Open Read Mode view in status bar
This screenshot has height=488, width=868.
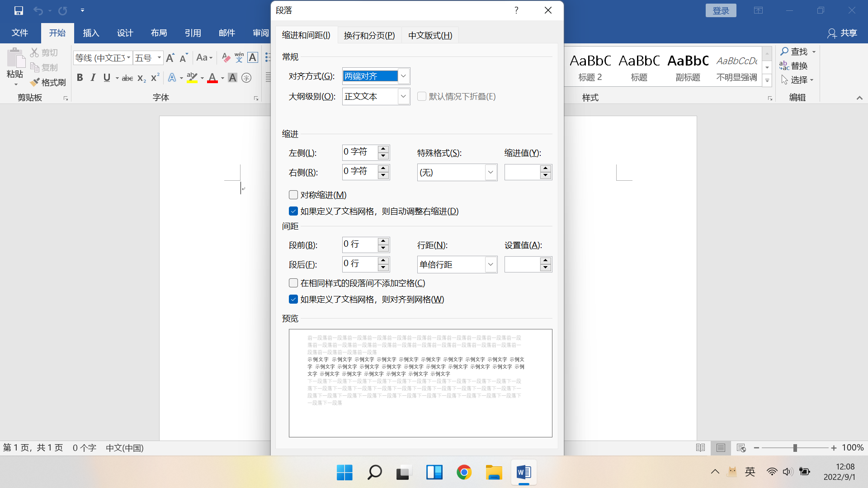tap(700, 448)
